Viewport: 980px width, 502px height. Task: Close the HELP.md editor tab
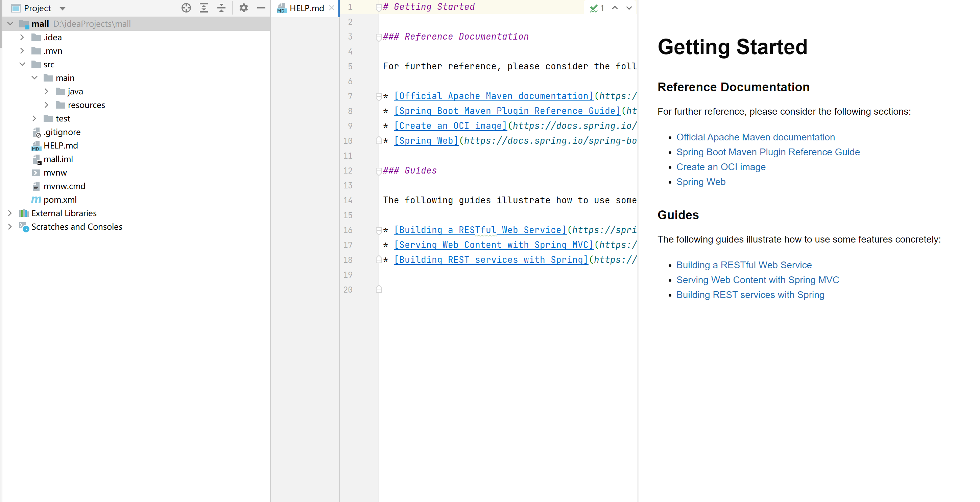click(x=331, y=8)
